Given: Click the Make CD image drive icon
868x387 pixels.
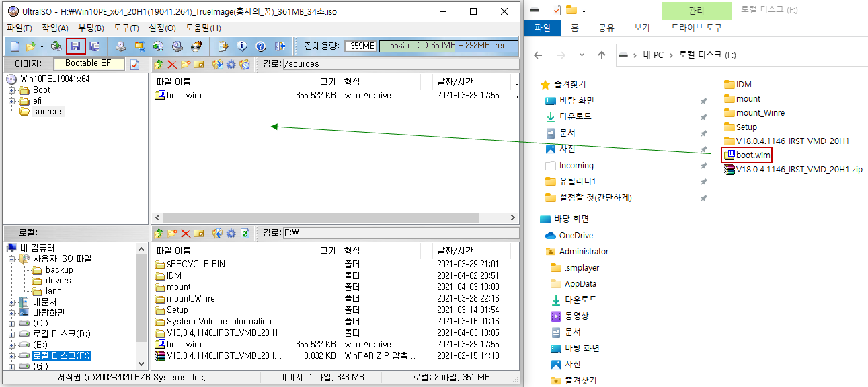Looking at the screenshot, I should (x=120, y=46).
